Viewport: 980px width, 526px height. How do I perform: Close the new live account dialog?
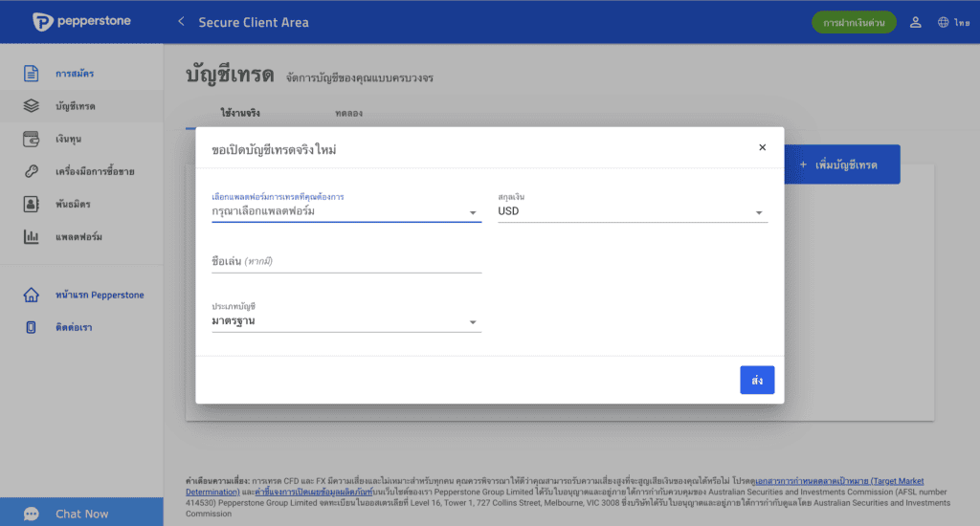[762, 147]
